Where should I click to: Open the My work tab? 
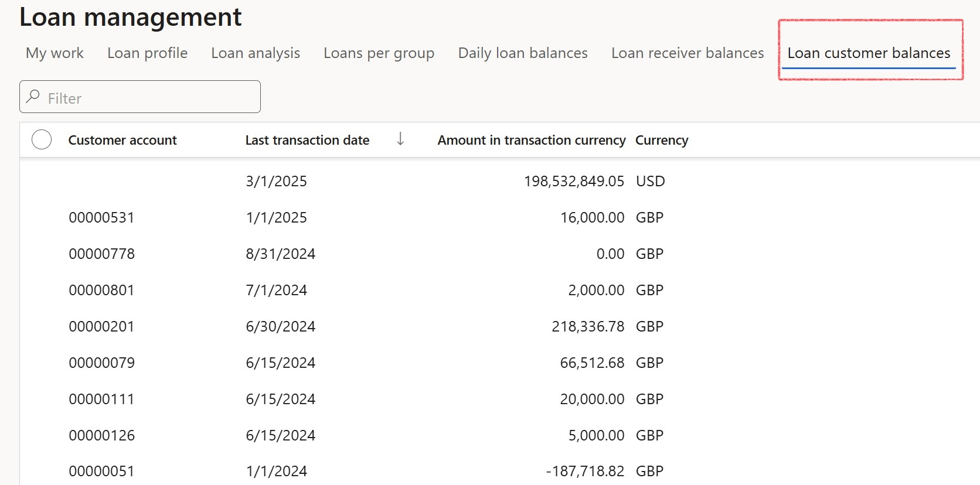coord(55,53)
